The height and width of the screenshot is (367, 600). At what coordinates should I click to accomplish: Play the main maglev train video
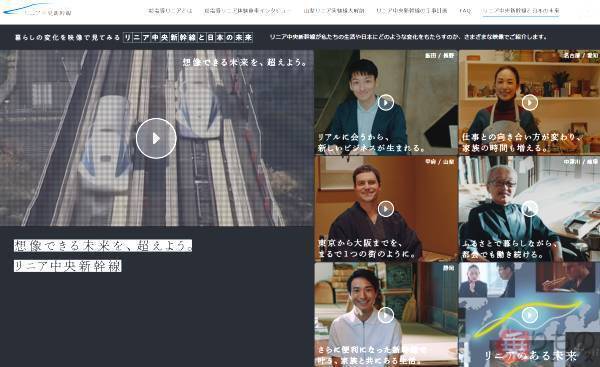click(156, 138)
